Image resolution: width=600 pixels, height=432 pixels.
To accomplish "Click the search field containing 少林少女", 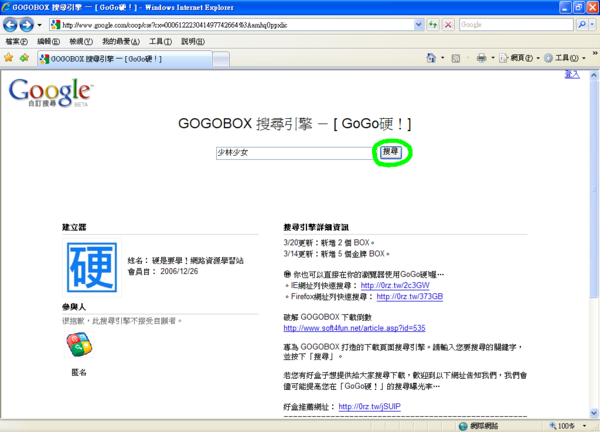I will (x=294, y=153).
